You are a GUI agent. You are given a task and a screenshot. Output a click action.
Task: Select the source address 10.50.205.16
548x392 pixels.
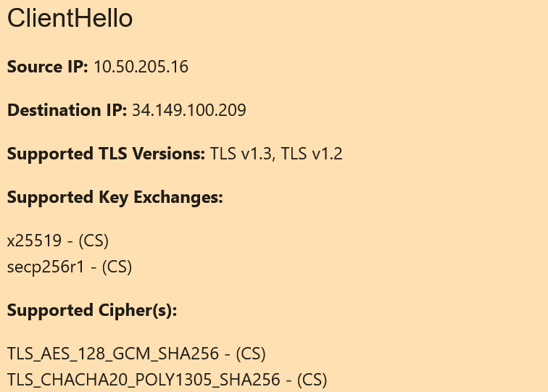141,67
